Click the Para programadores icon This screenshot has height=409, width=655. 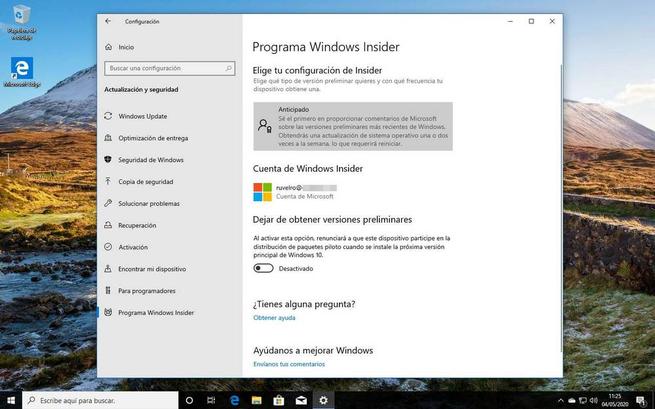coord(108,290)
